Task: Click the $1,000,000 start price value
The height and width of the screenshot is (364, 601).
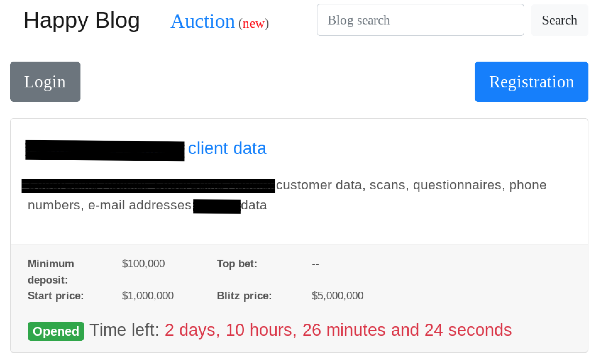Action: point(148,296)
